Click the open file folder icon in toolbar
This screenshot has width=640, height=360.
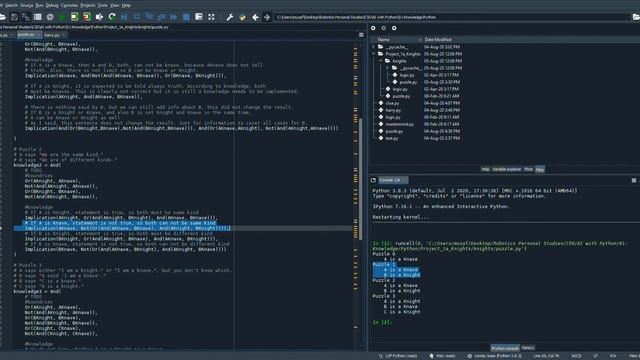2,17
